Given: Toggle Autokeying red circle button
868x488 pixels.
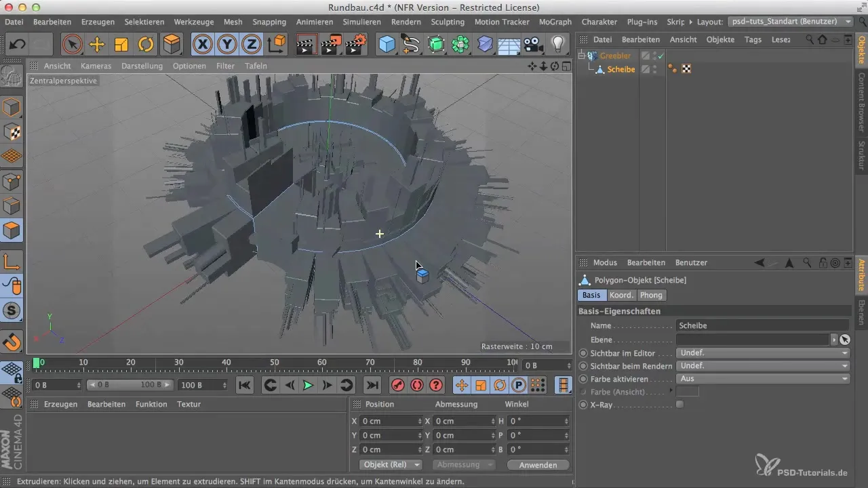Looking at the screenshot, I should (x=417, y=385).
